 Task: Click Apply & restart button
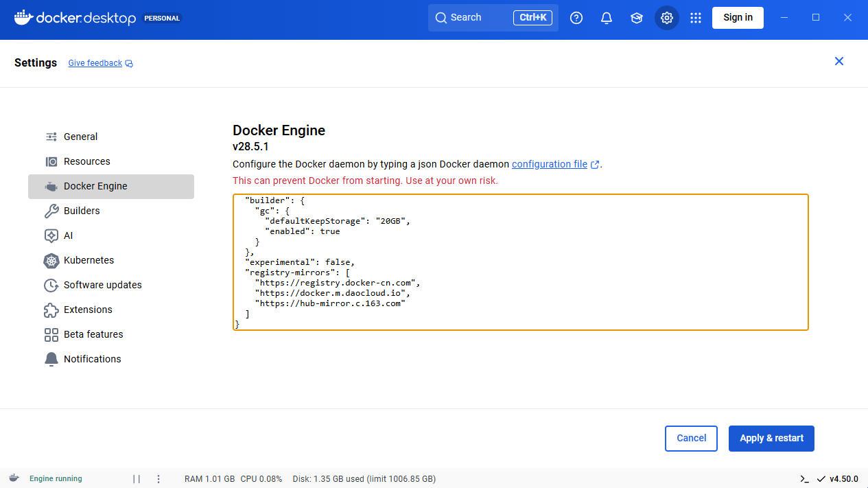(771, 439)
